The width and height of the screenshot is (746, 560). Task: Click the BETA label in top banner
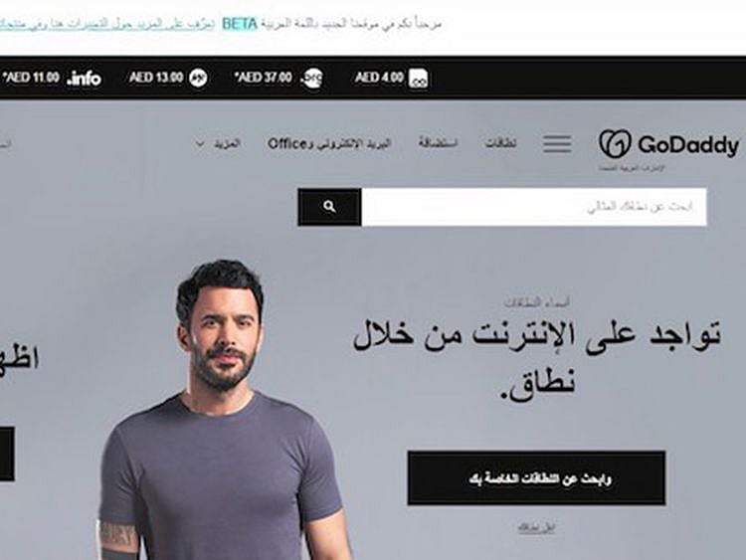(240, 24)
